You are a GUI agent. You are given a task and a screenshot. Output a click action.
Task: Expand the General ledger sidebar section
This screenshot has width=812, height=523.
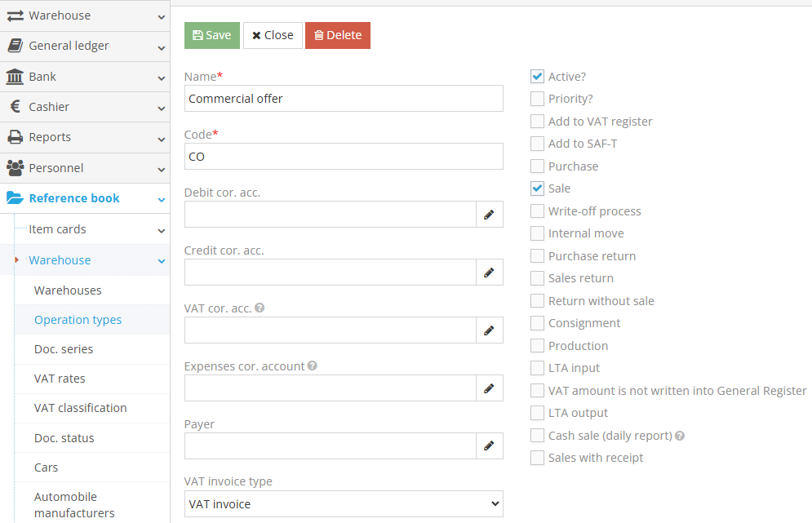pyautogui.click(x=85, y=47)
